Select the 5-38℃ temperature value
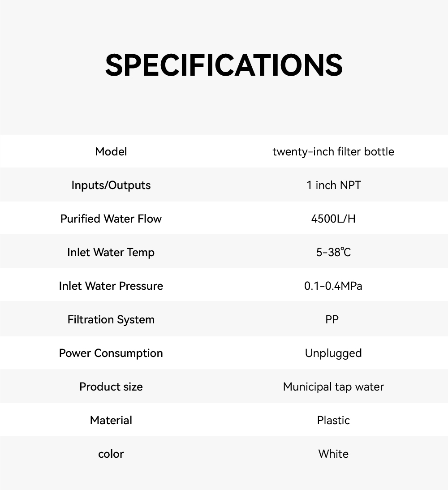 click(x=333, y=252)
